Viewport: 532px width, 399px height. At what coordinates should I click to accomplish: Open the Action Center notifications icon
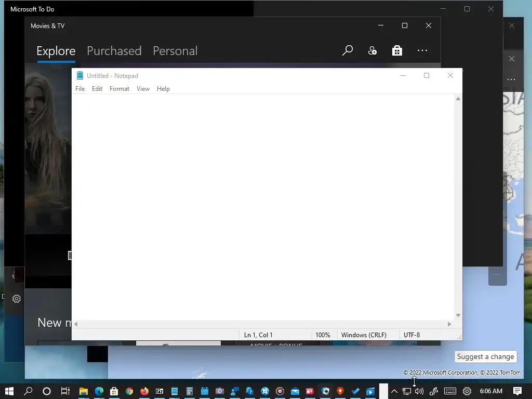(x=517, y=391)
